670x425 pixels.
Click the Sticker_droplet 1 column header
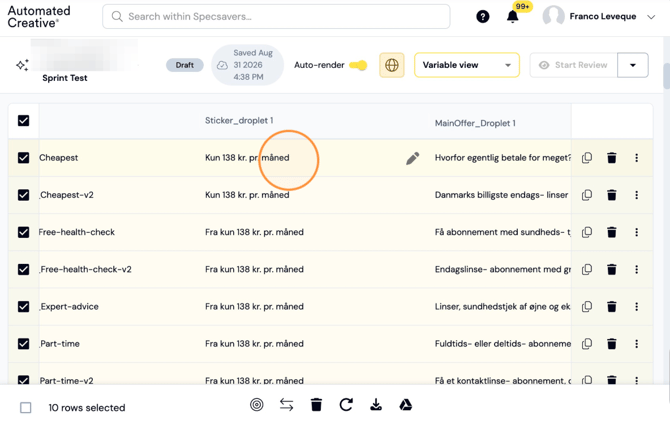click(x=239, y=120)
